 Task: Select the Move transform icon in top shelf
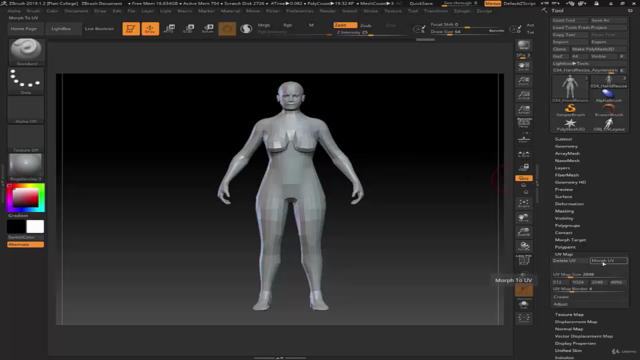169,29
